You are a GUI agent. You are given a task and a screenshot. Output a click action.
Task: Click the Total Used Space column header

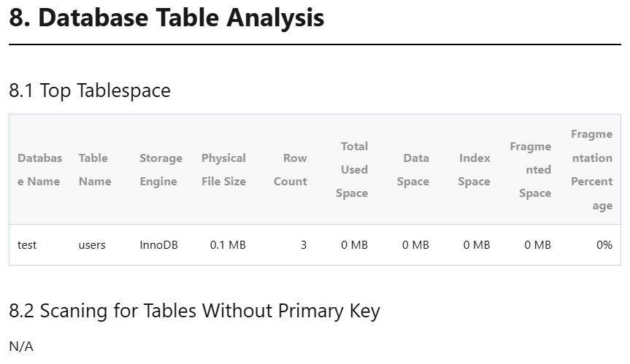pyautogui.click(x=352, y=169)
